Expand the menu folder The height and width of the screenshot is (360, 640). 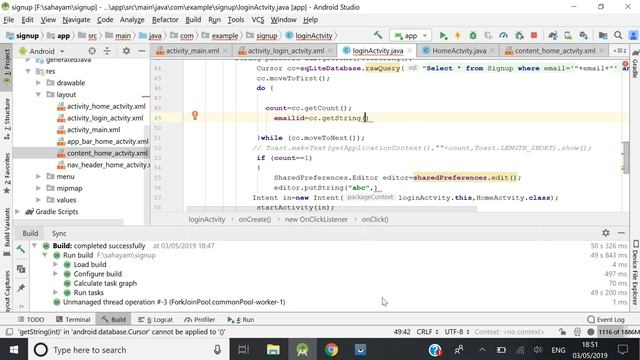point(38,176)
